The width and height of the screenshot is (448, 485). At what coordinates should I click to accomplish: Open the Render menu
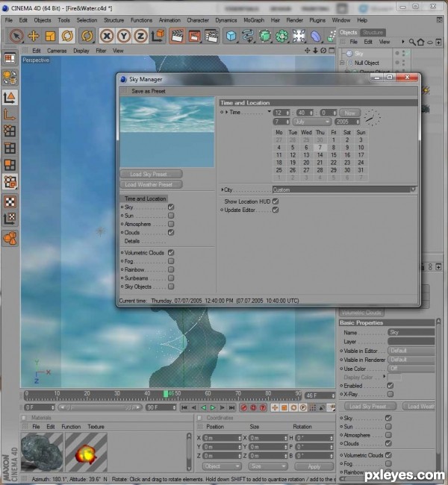pos(294,20)
